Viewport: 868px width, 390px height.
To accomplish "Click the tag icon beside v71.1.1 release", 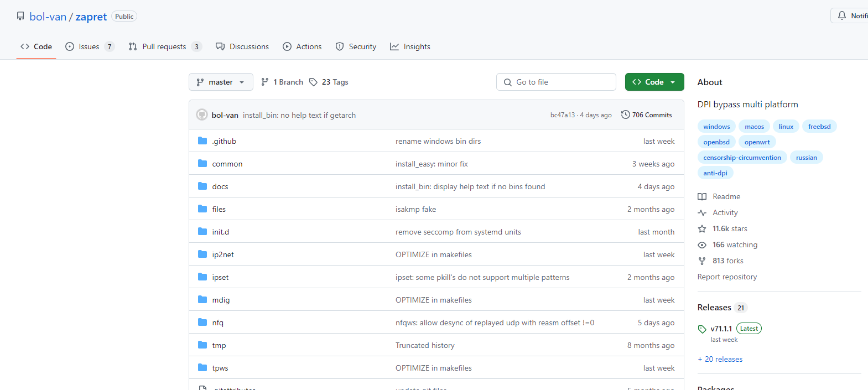I will [702, 329].
